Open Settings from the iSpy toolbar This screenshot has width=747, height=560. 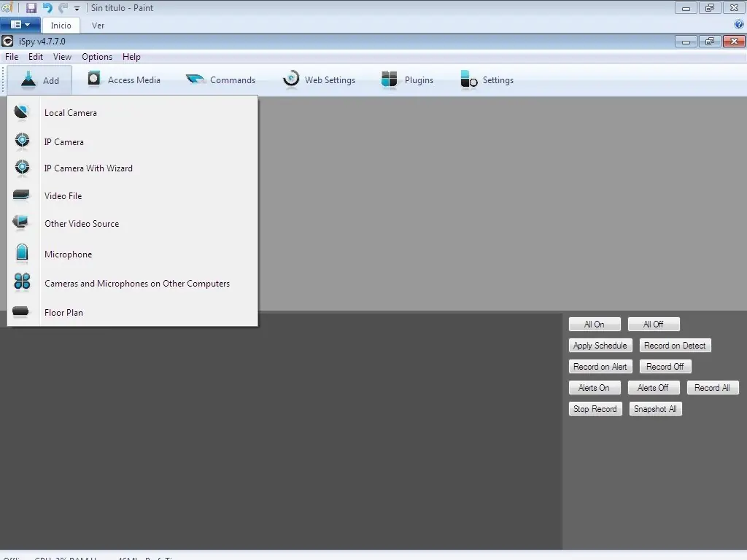[x=487, y=80]
